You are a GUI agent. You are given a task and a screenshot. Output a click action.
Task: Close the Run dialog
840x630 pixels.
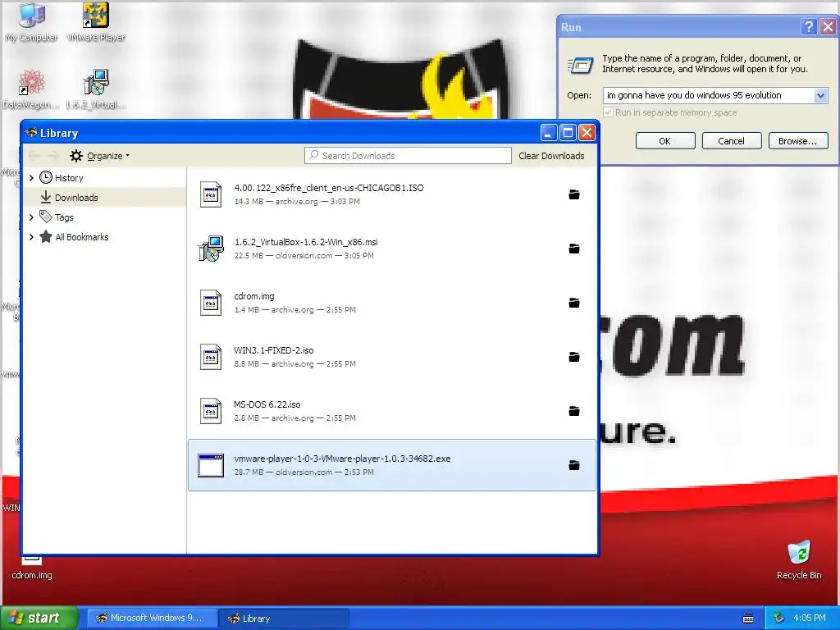[x=828, y=27]
